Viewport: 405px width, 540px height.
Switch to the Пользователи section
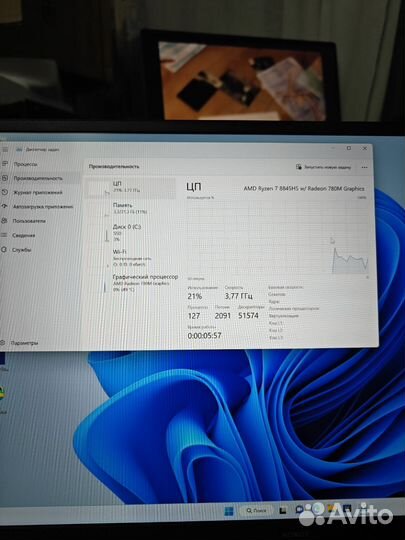[29, 221]
